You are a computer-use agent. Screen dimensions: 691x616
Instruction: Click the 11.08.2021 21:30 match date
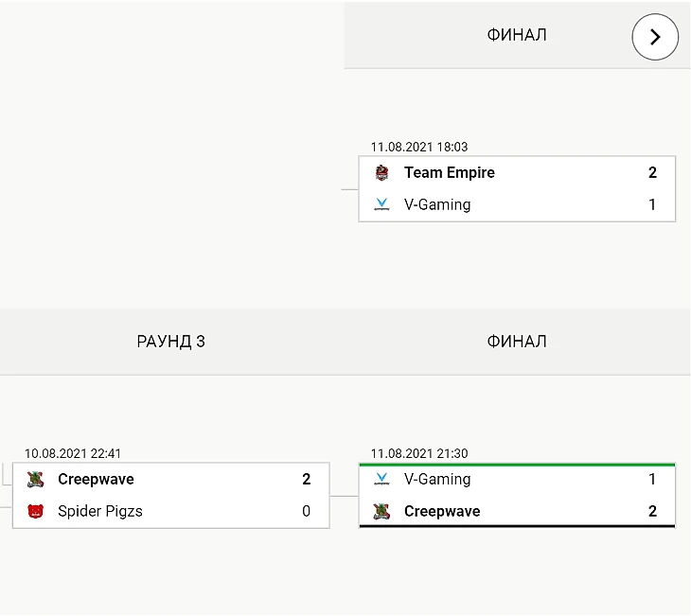click(x=419, y=454)
